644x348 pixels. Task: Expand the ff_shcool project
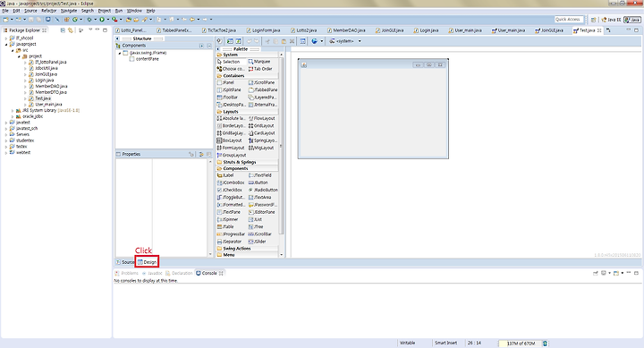point(6,38)
